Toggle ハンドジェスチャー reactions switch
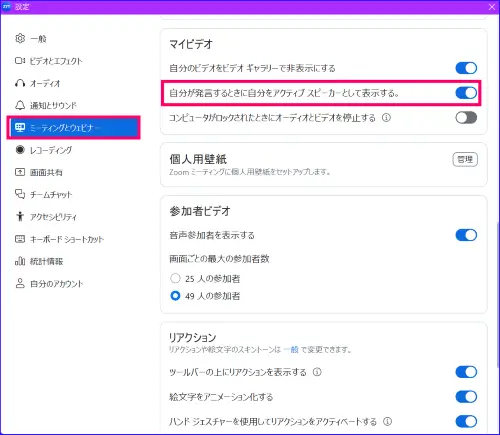This screenshot has height=435, width=500. point(466,422)
